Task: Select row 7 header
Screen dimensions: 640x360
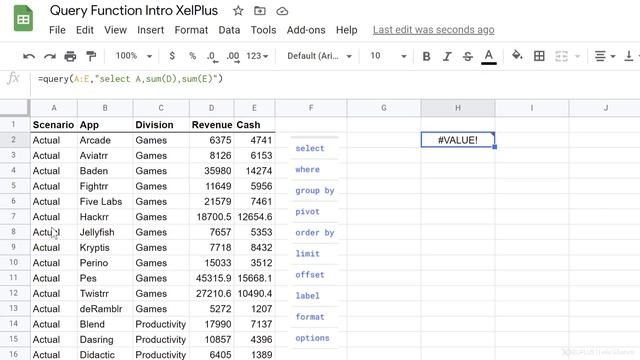Action: pyautogui.click(x=13, y=217)
